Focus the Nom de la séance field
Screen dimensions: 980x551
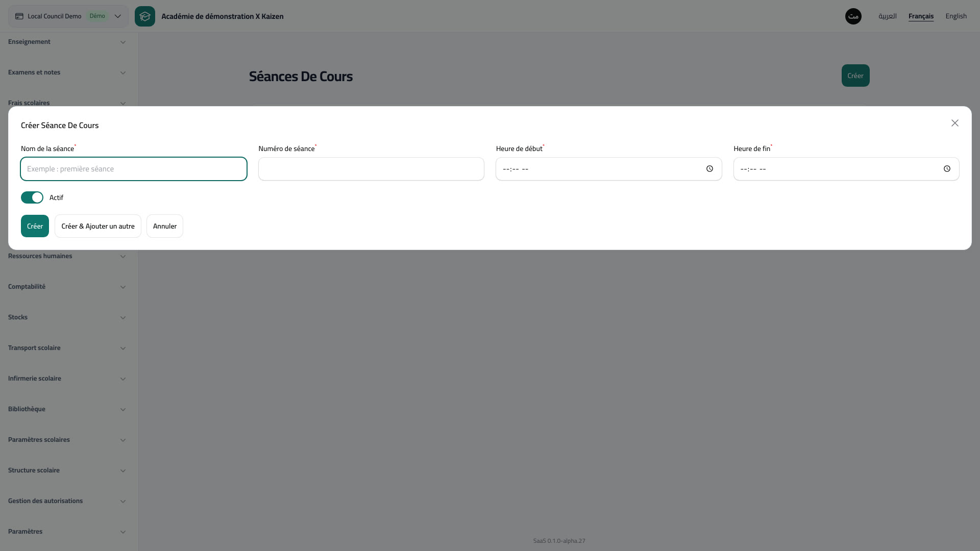point(134,169)
